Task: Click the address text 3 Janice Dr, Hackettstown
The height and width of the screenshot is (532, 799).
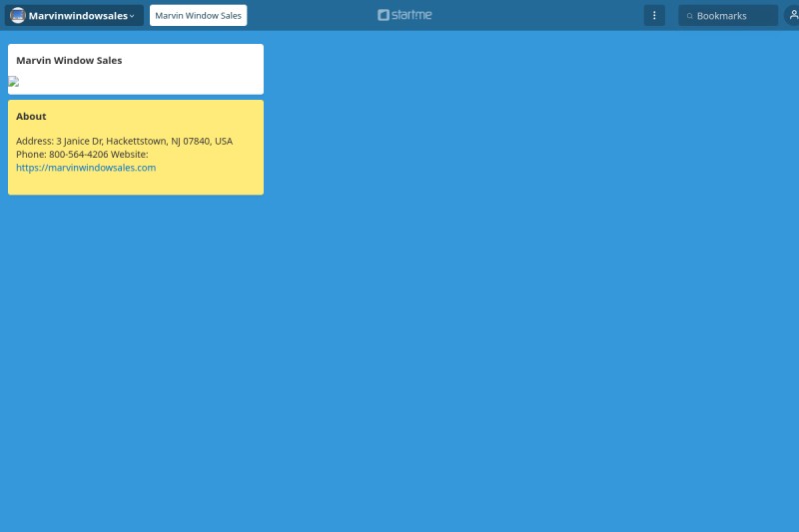Action: click(x=111, y=141)
